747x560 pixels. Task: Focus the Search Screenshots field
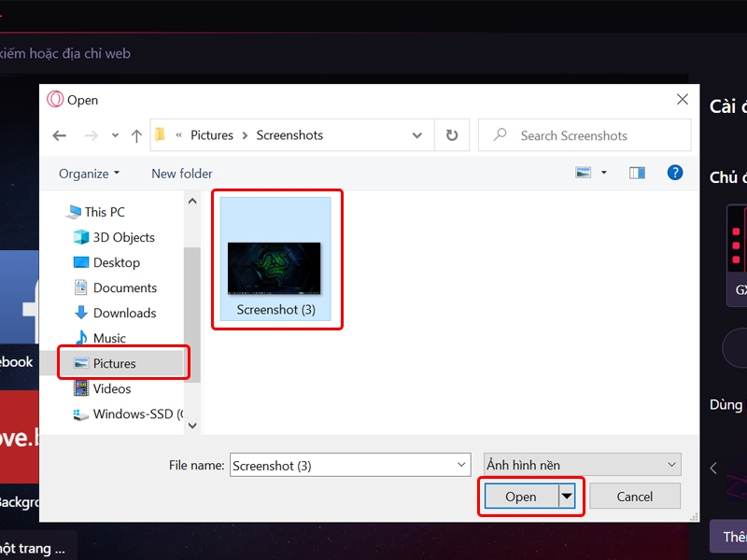click(585, 135)
